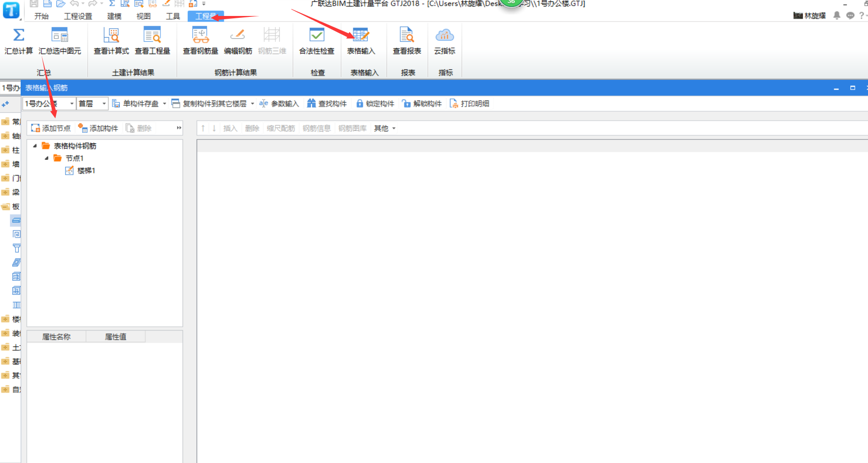This screenshot has width=868, height=463.
Task: Click the 参数输入 toolbar button
Action: tap(279, 104)
